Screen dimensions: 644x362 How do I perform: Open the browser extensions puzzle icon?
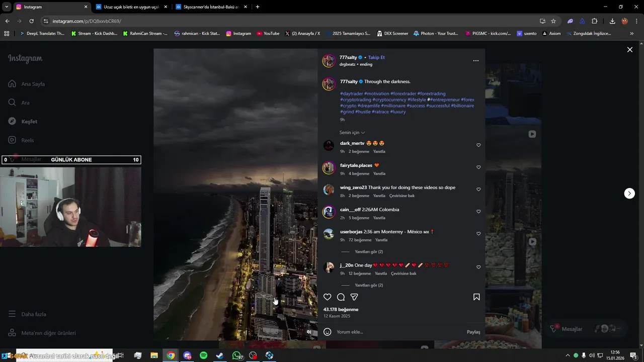pyautogui.click(x=594, y=21)
